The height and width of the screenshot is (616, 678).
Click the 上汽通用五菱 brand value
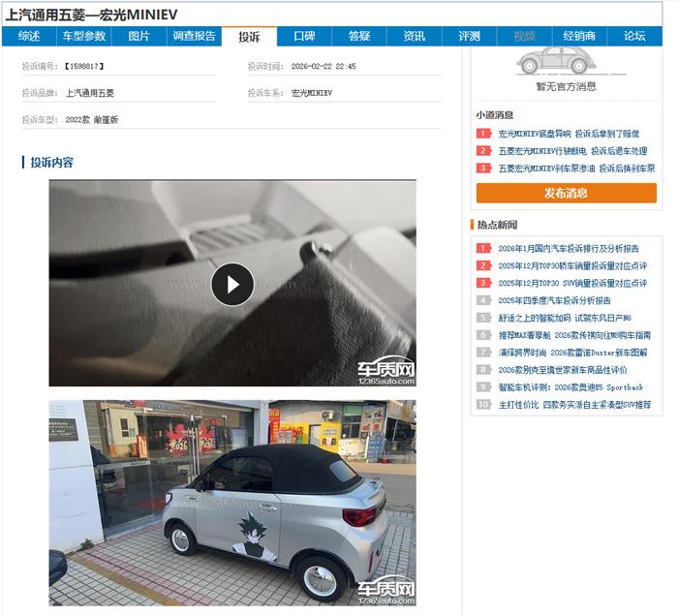pyautogui.click(x=90, y=93)
